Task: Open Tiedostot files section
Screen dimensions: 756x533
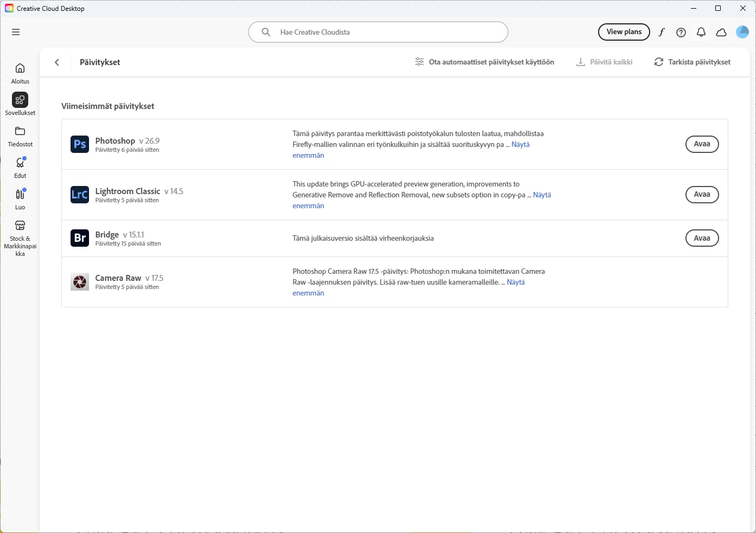Action: point(20,137)
